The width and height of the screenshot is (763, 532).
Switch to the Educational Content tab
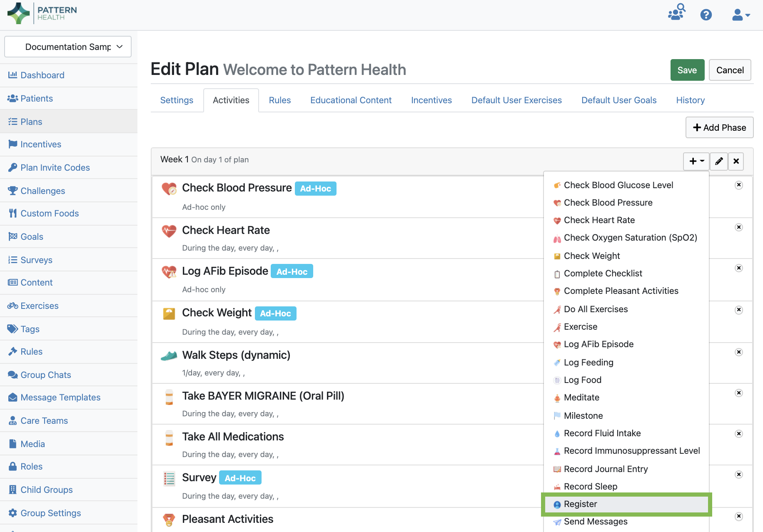[351, 100]
